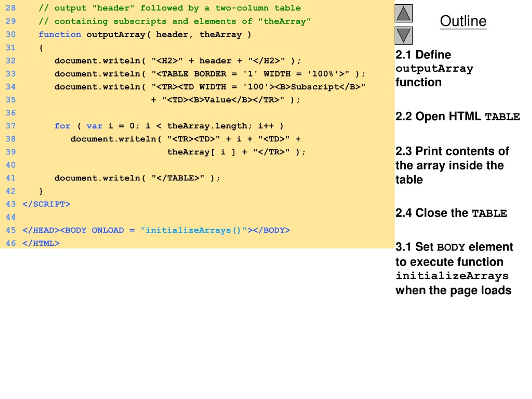
Task: Click the closing brace on line 42
Action: point(41,191)
